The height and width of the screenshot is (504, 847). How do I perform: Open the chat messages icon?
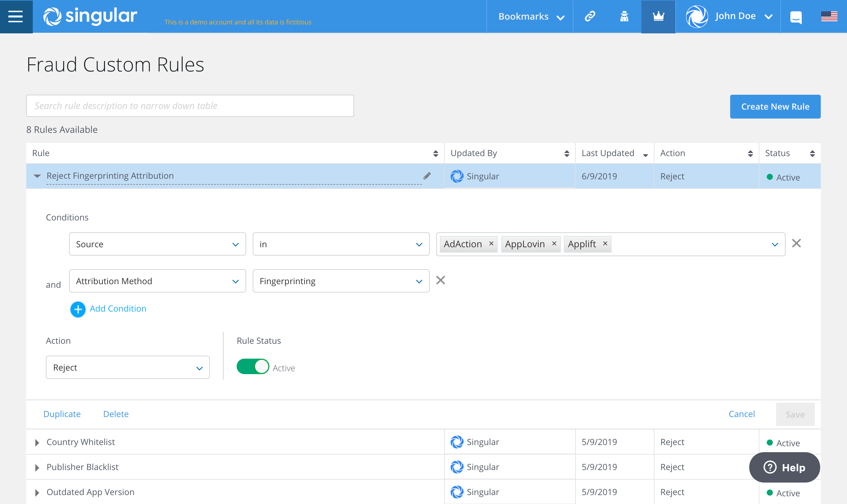click(796, 17)
